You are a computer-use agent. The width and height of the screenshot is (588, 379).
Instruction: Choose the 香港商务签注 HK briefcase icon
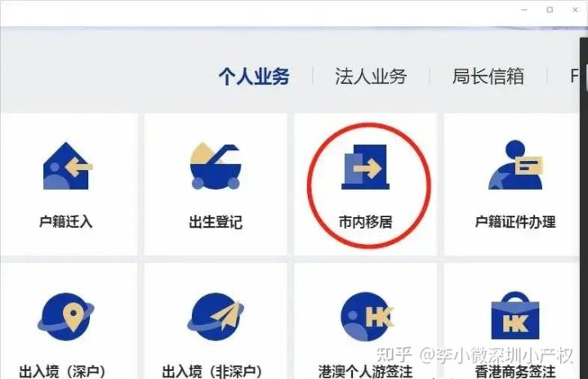pos(515,315)
